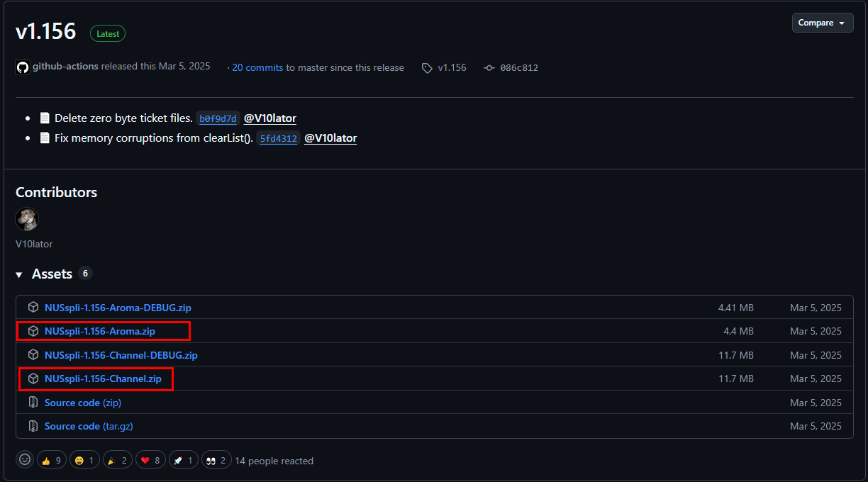Viewport: 868px width, 482px height.
Task: Toggle the eyes reaction counter
Action: coord(216,459)
